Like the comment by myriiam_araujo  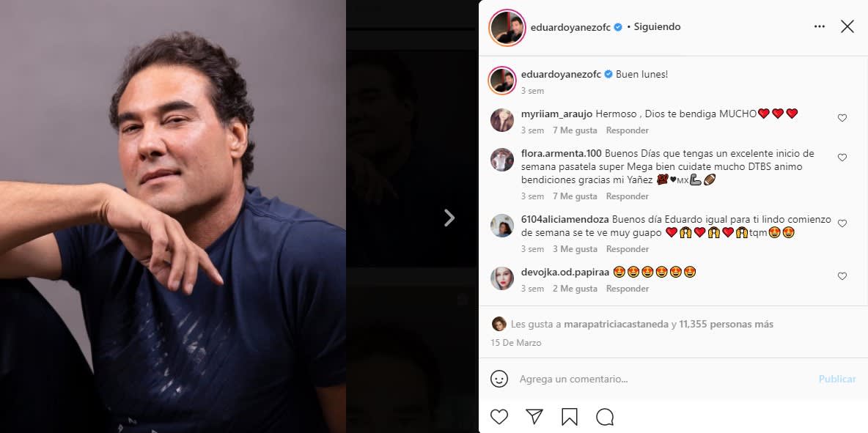(842, 118)
